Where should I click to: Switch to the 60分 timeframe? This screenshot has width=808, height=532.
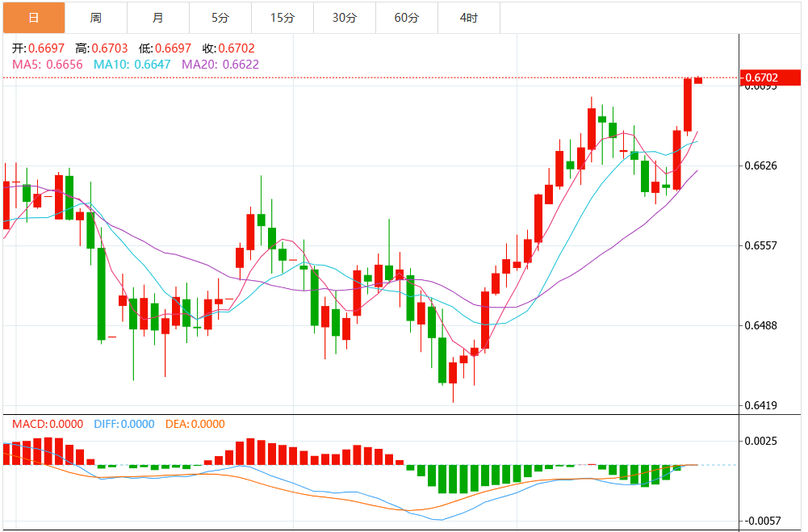click(407, 17)
